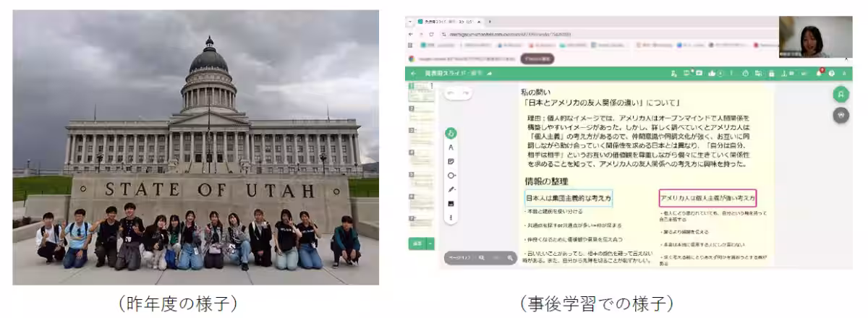Click the lock icon in green header
This screenshot has width=868, height=318.
coord(771,73)
